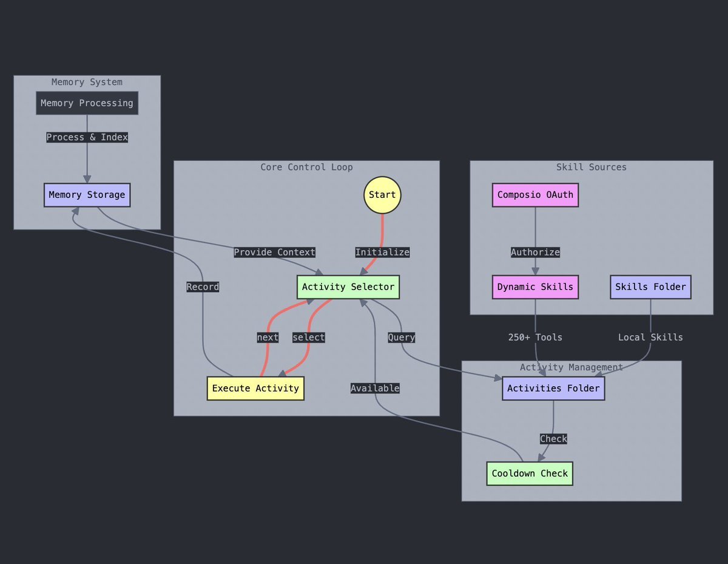Click the Activity Selector node
Screen dimensions: 728x564
tap(348, 287)
